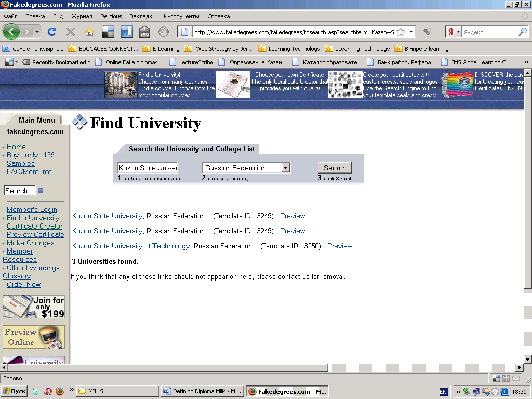Open the Delicious menu
532x399 pixels.
point(111,16)
